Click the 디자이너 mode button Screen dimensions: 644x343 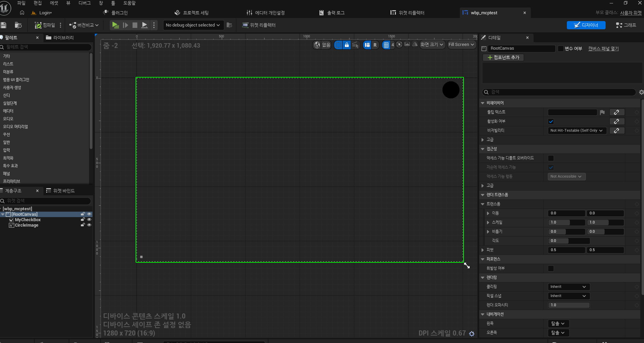(586, 25)
